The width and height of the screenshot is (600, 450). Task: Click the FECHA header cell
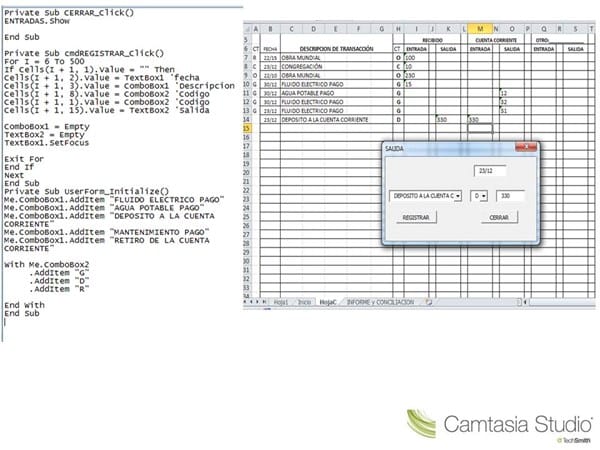(x=270, y=49)
